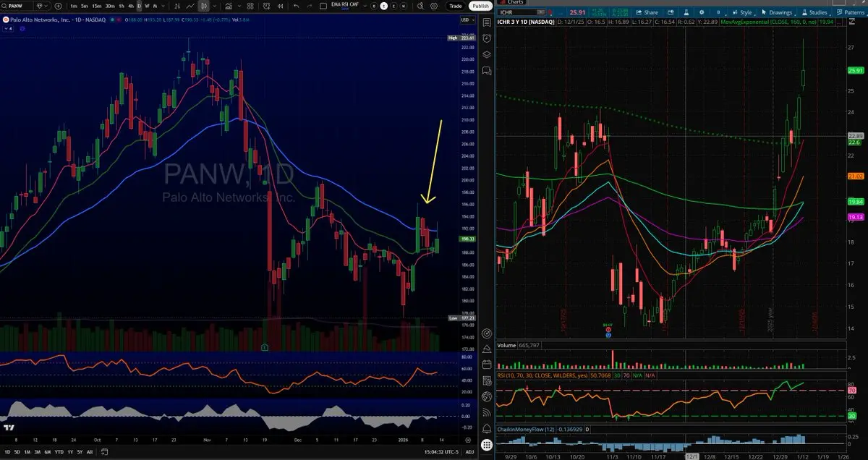Screen dimensions: 868x460
Task: Open the D timeframe selector in thinkorswim
Action: click(718, 12)
